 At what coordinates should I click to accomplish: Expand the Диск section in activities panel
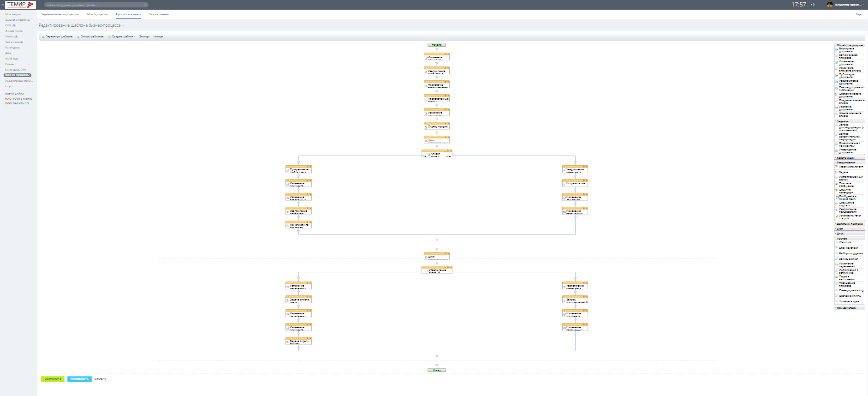tap(850, 234)
